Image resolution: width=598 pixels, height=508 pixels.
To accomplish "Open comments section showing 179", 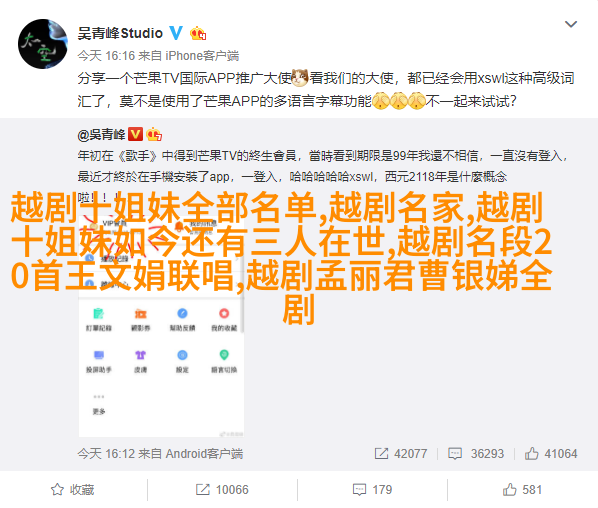I will pyautogui.click(x=372, y=489).
